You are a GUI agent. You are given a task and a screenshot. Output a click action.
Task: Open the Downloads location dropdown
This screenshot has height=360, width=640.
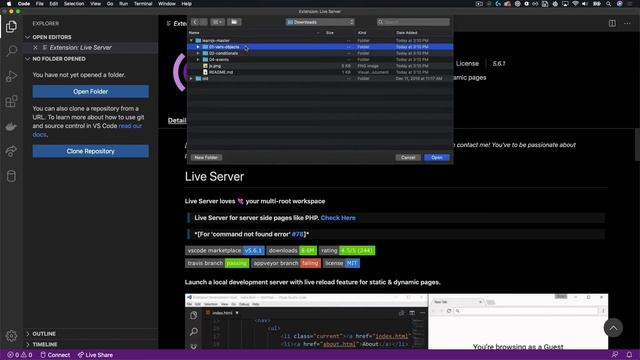pos(320,22)
